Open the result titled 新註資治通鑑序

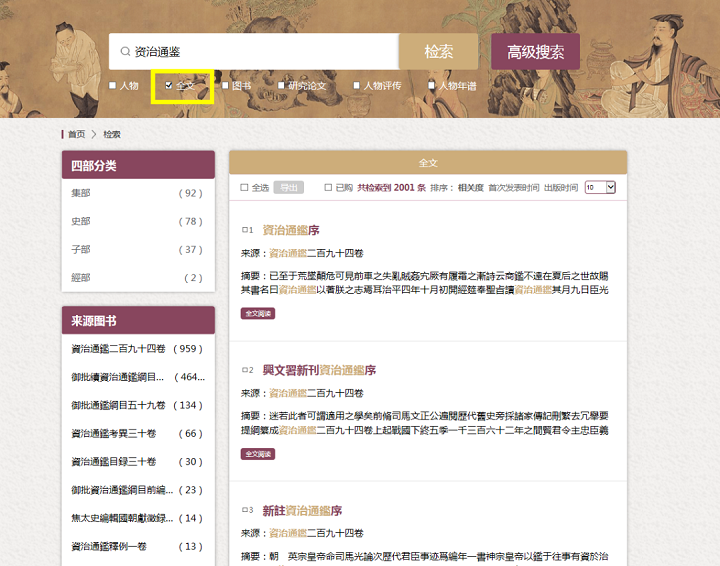click(302, 510)
